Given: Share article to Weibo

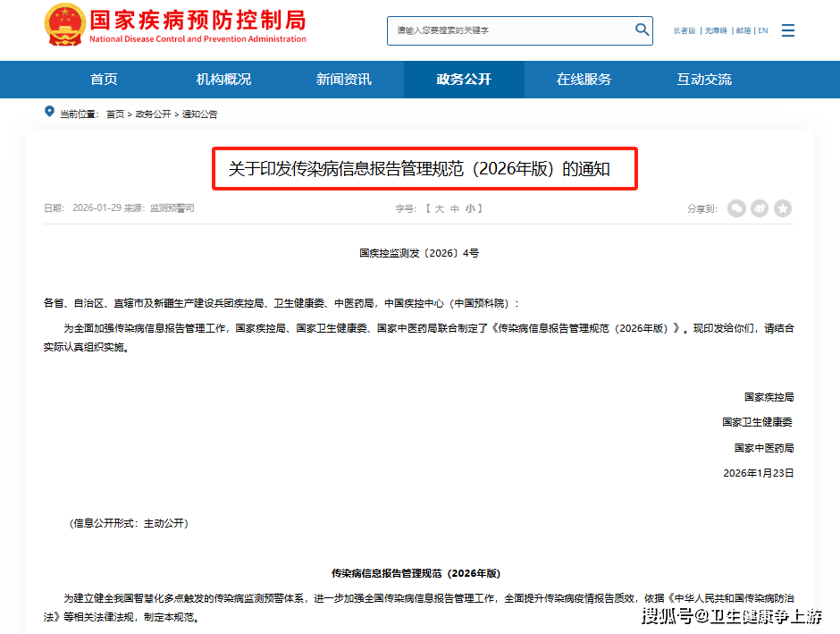Looking at the screenshot, I should pyautogui.click(x=760, y=208).
